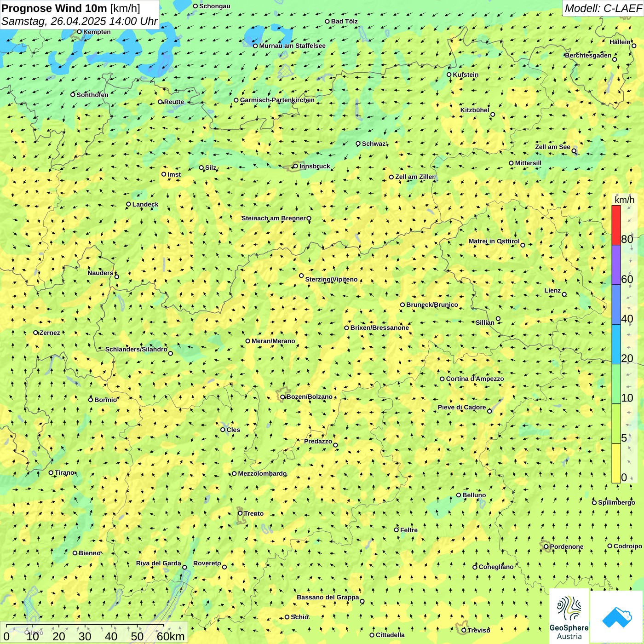Select the Bozen/Bolzano city label
Image resolution: width=644 pixels, height=644 pixels.
[x=309, y=397]
